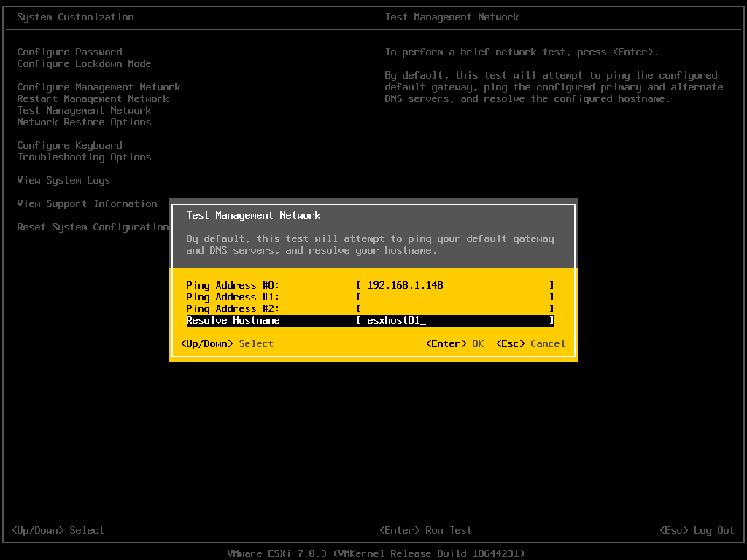The width and height of the screenshot is (747, 560).
Task: Click the Ping Address #0 field with 192.168.1.148
Action: (455, 285)
